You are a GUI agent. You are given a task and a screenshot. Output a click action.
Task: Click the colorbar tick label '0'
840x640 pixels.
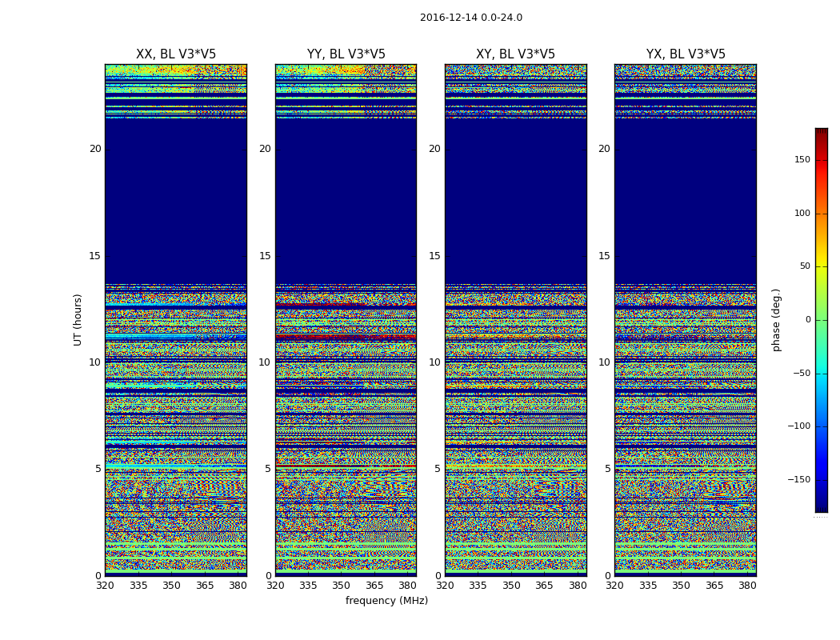[808, 320]
